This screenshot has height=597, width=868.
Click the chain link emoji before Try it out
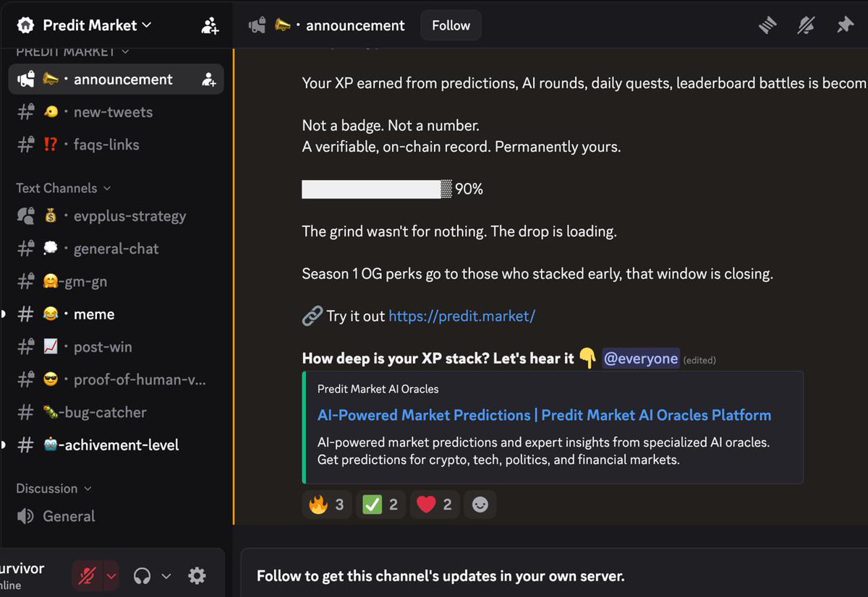(x=312, y=316)
